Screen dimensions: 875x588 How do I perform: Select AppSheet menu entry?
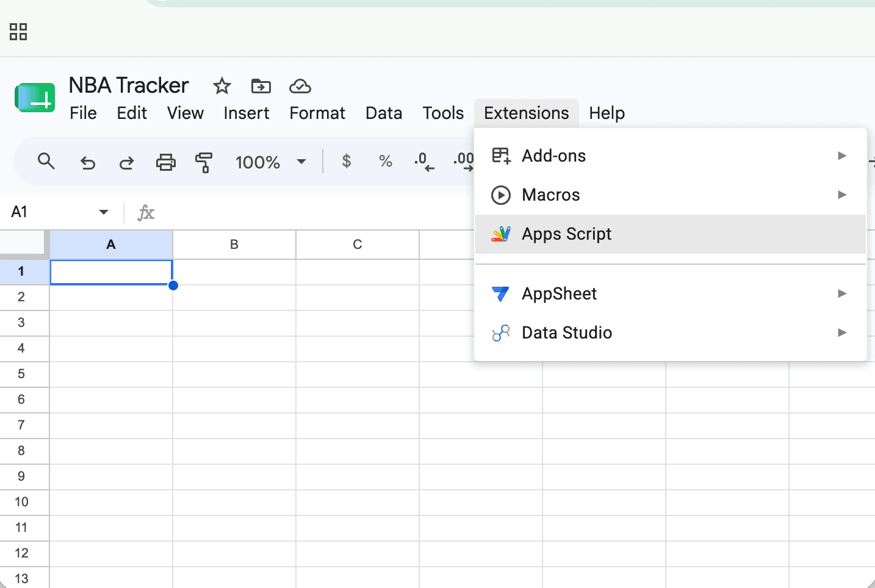[671, 294]
